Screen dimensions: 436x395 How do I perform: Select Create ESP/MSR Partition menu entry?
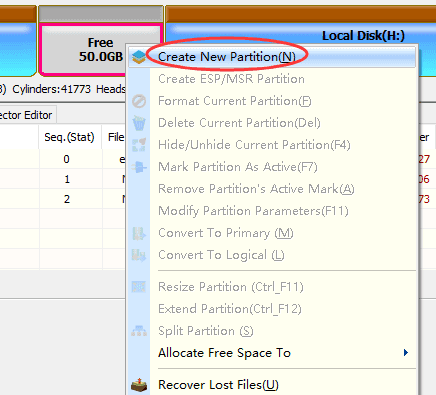[x=273, y=79]
